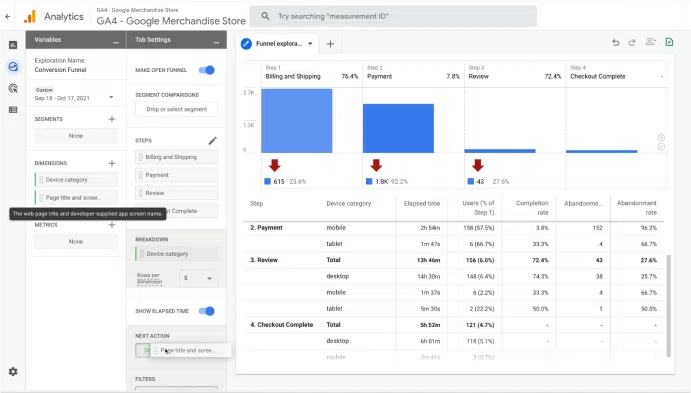Open the Funnel exploration tab dropdown arrow
Screen dimensions: 691x393
coord(310,44)
